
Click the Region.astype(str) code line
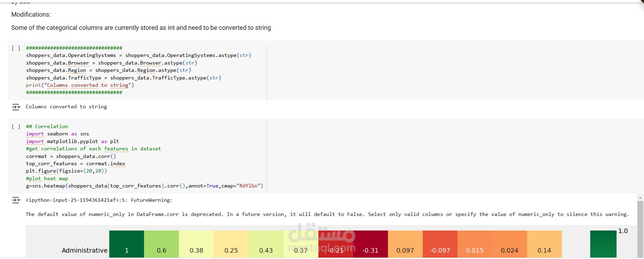click(x=108, y=70)
